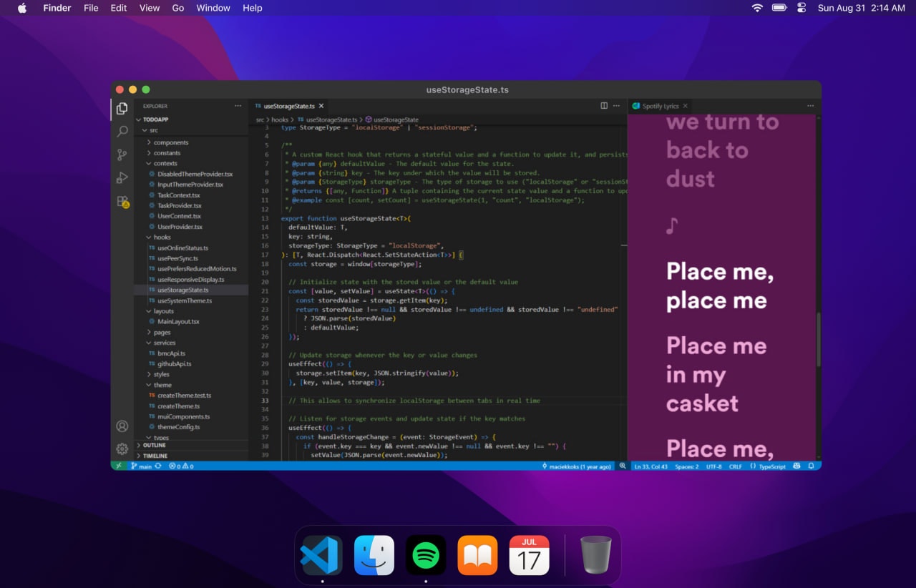Viewport: 916px width, 588px height.
Task: Open Books from the Dock
Action: 477,555
